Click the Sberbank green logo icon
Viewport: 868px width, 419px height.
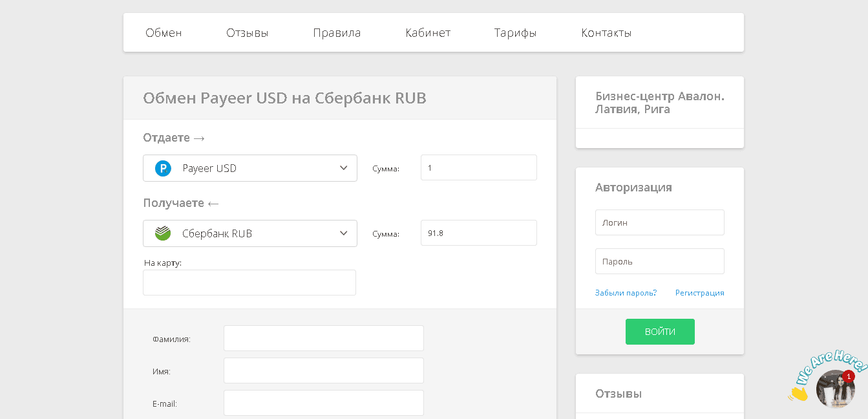(163, 233)
